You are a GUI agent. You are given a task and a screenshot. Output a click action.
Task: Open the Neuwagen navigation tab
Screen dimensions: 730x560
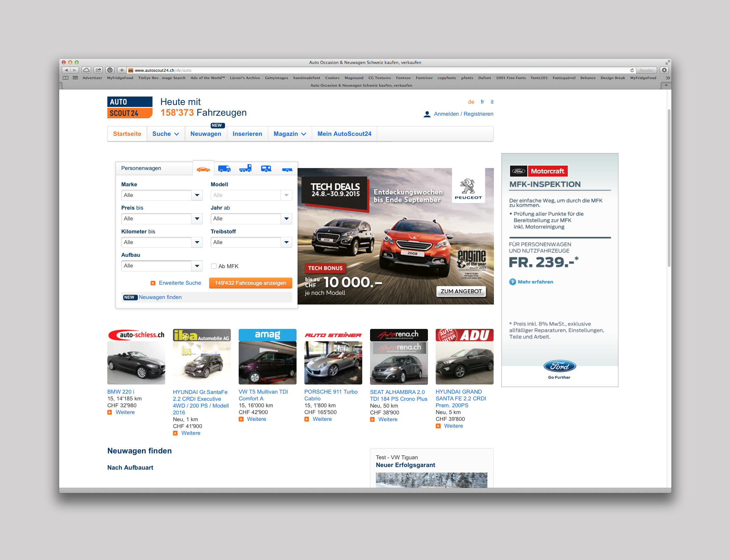206,134
